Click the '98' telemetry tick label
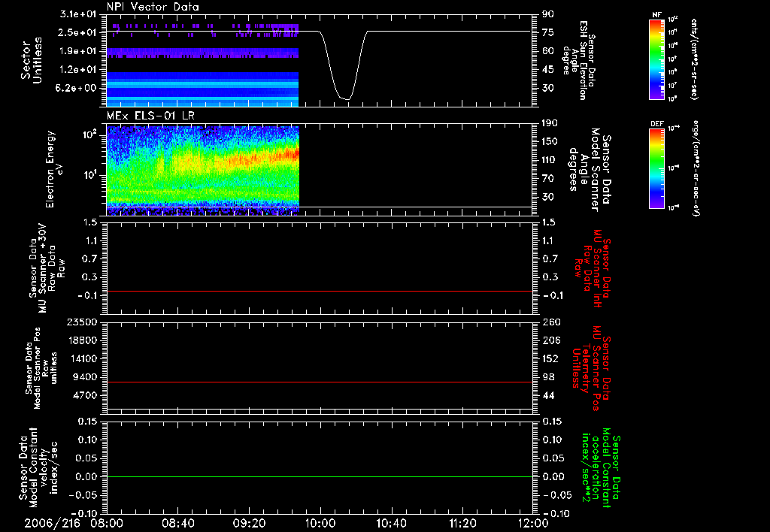This screenshot has width=770, height=532. (x=548, y=377)
